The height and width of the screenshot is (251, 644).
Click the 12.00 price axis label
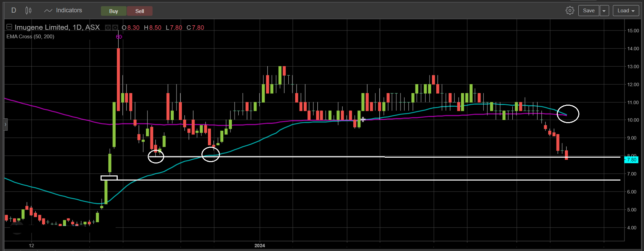633,84
